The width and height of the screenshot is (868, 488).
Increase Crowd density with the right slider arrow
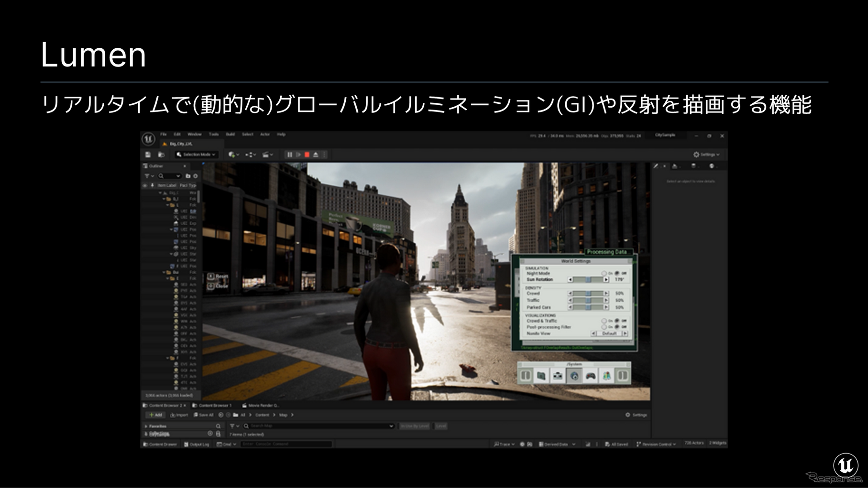606,293
